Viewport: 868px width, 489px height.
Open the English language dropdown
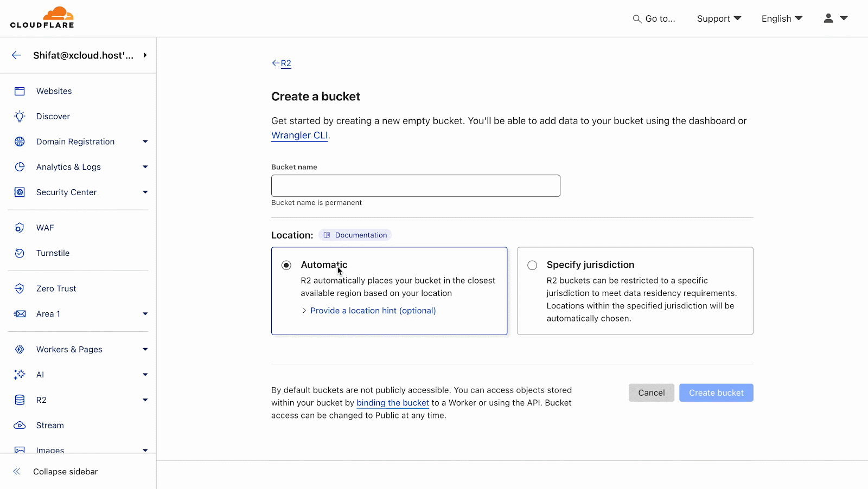[x=781, y=18]
